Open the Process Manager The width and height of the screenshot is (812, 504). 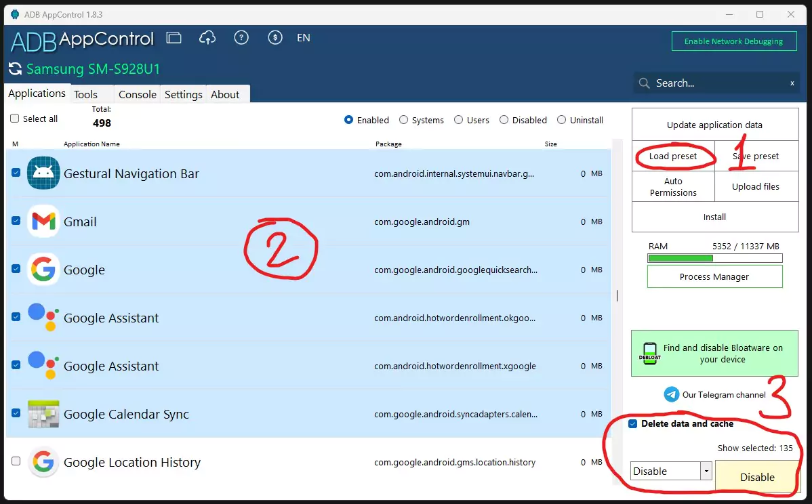coord(714,277)
